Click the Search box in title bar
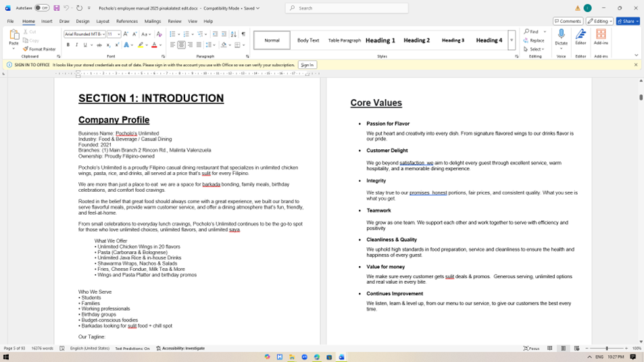The image size is (644, 362). tap(347, 8)
